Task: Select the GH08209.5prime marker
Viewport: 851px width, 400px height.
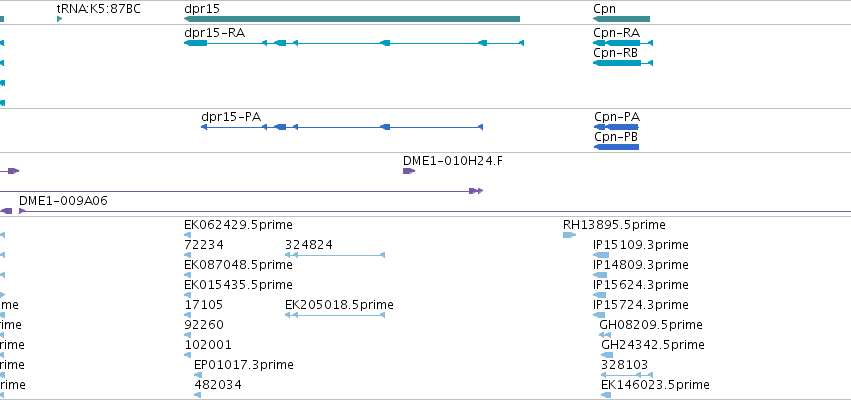Action: [605, 335]
